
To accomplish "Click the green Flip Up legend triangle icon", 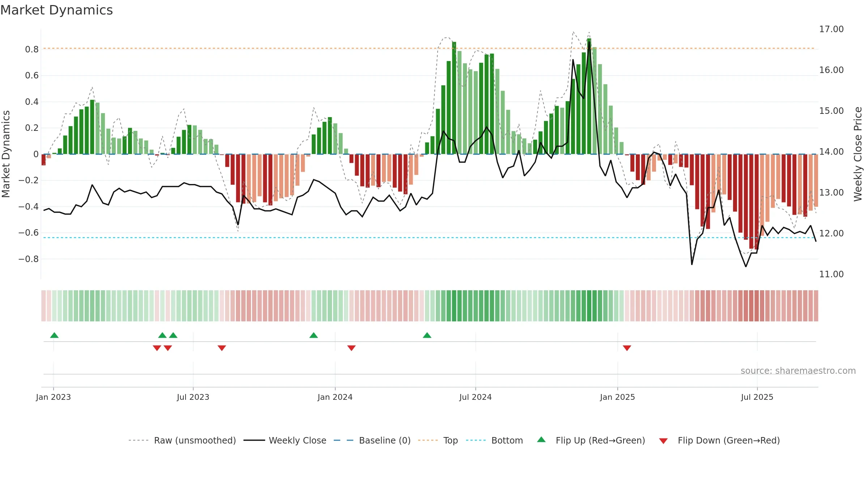I will coord(541,440).
